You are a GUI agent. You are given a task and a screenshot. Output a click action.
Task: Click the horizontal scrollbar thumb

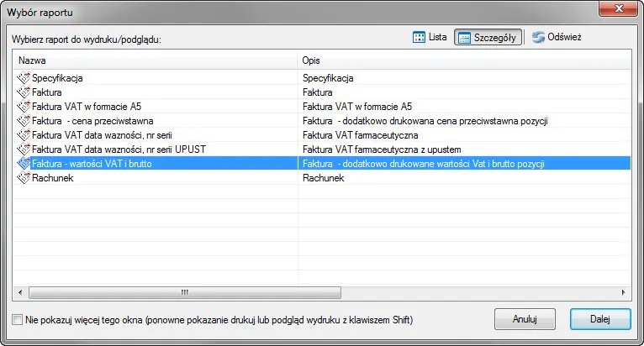pyautogui.click(x=185, y=292)
